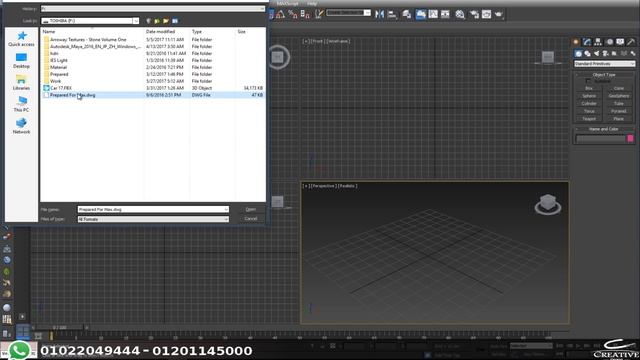Go to This PC in dialog sidebar
This screenshot has width=640, height=360.
(x=21, y=104)
